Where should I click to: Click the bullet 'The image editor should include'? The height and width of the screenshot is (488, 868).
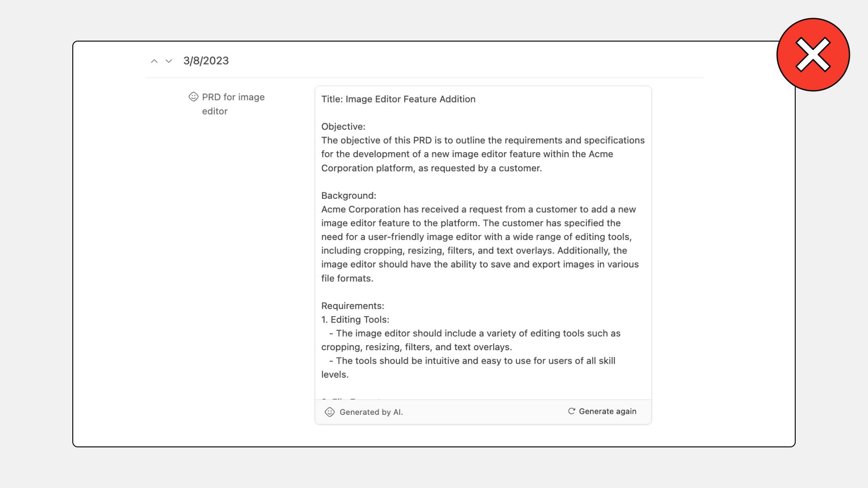point(478,333)
